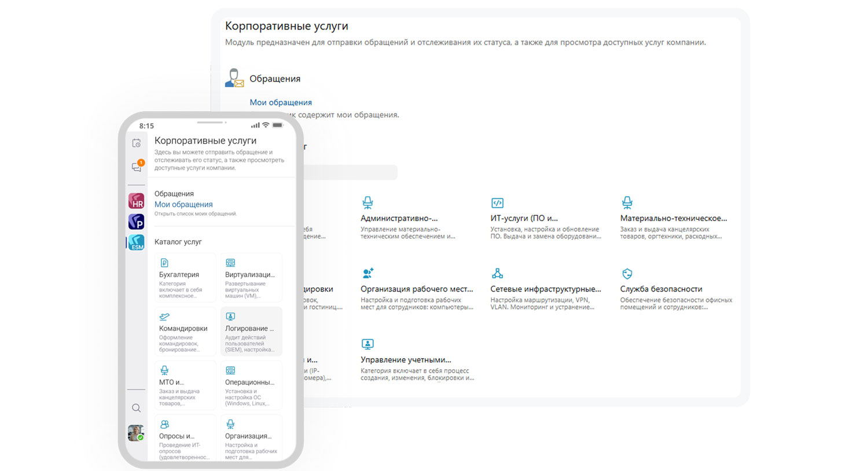Open the blue P app icon in sidebar
Viewport: 868px width, 471px height.
pos(136,222)
